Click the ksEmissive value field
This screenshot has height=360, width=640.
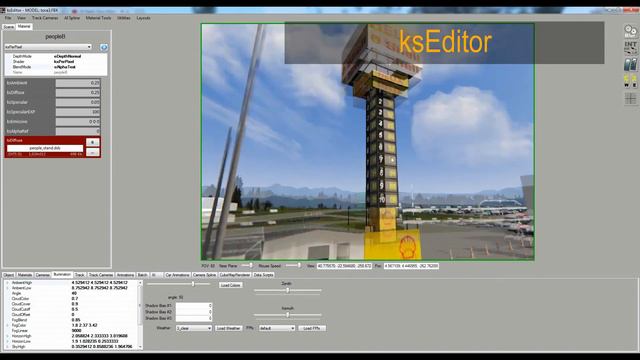tap(78, 122)
